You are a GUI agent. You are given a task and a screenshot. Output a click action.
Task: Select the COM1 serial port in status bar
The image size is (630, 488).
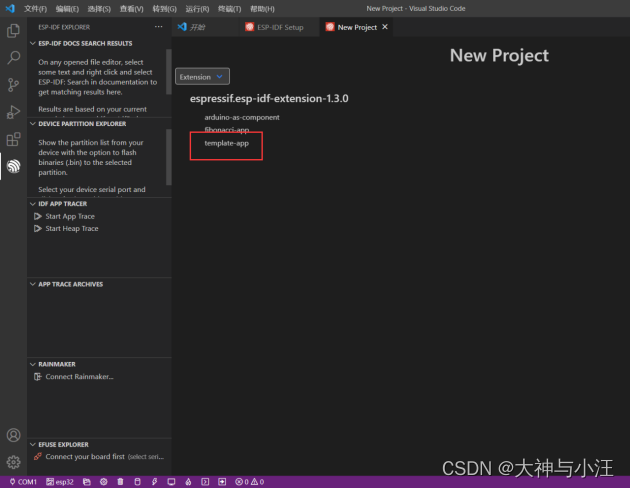click(23, 482)
